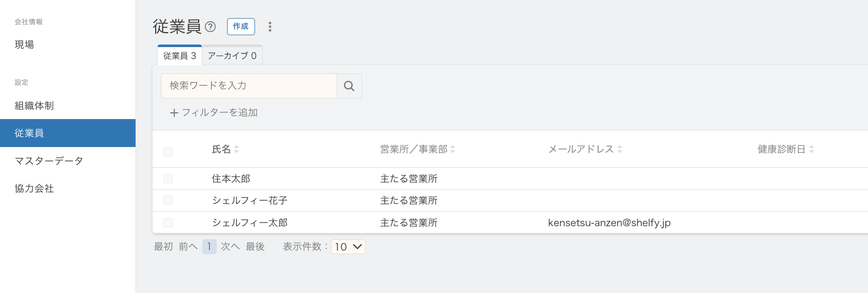Screen dimensions: 868x293
Task: Click the magnifying glass search button
Action: click(x=349, y=86)
